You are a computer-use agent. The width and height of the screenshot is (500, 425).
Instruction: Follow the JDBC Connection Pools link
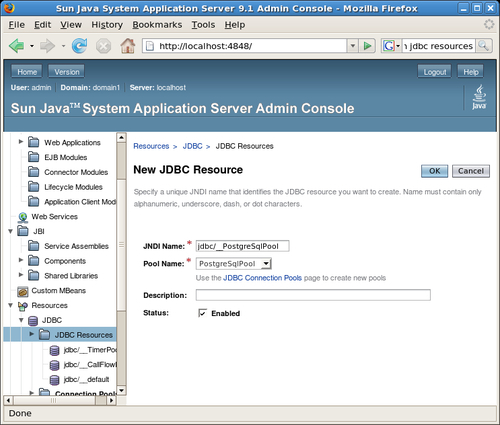262,278
